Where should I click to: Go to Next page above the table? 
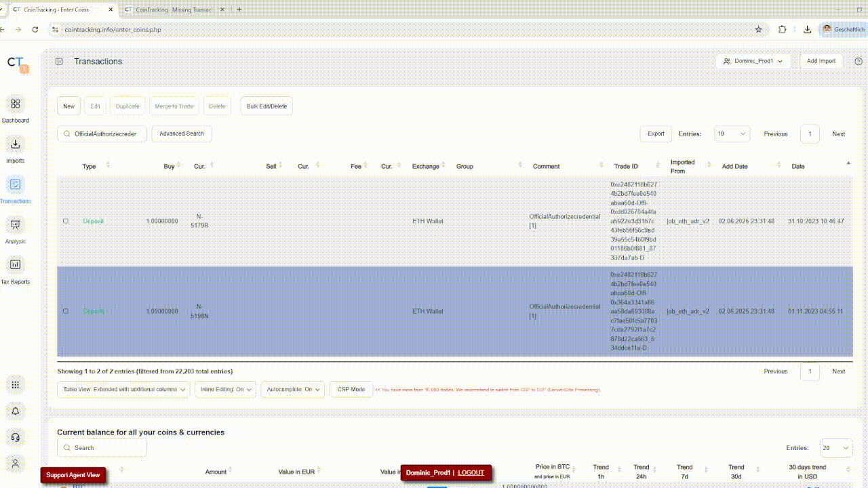(x=839, y=134)
